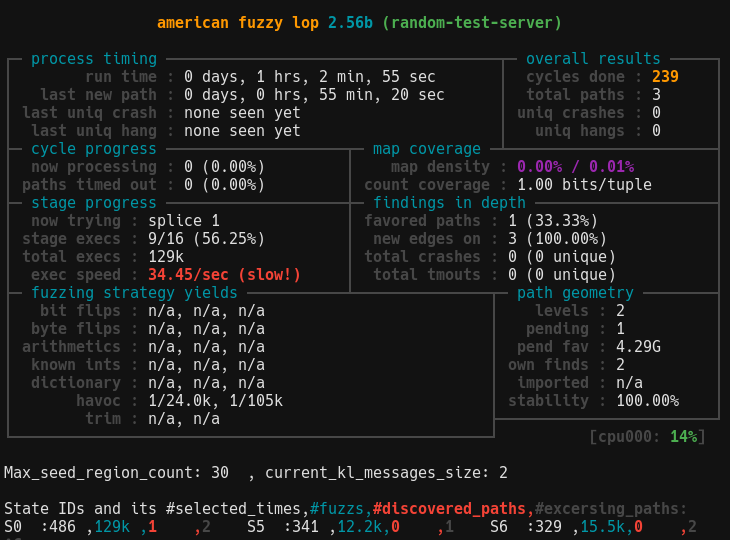
Task: Click the '#fuzzs' column label
Action: pos(337,508)
